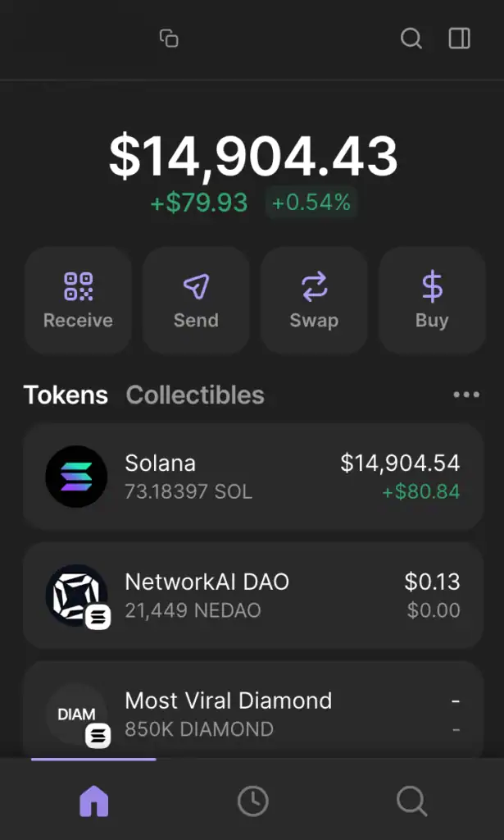The image size is (504, 840).
Task: Tap the Home icon in bottom navigation
Action: click(x=93, y=801)
